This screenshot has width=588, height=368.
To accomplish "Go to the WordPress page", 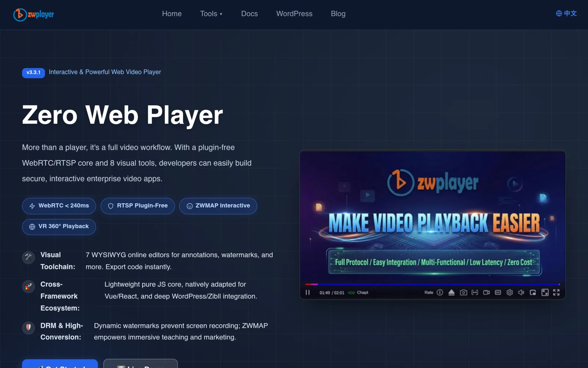I will (294, 14).
